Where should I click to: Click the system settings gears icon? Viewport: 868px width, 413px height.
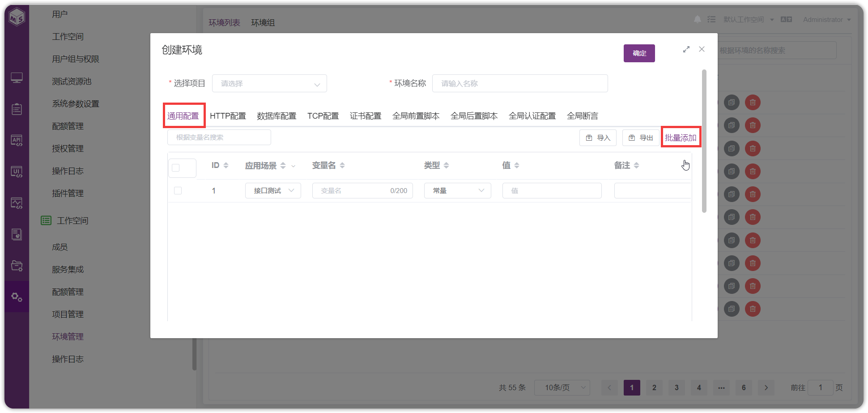coord(17,297)
